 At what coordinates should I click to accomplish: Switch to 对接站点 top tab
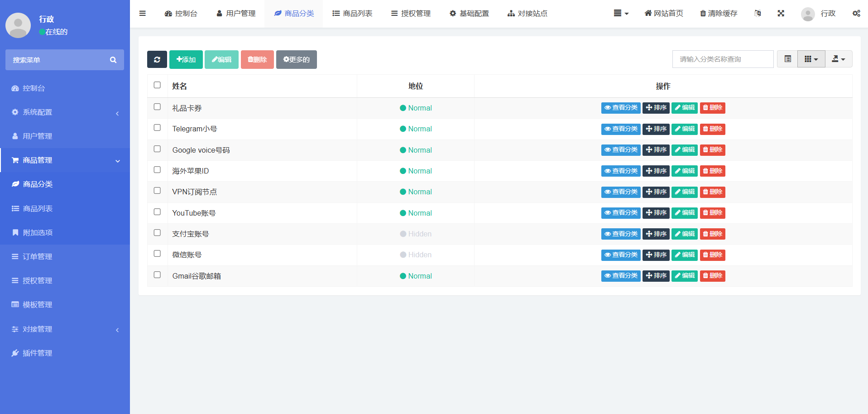click(x=528, y=14)
